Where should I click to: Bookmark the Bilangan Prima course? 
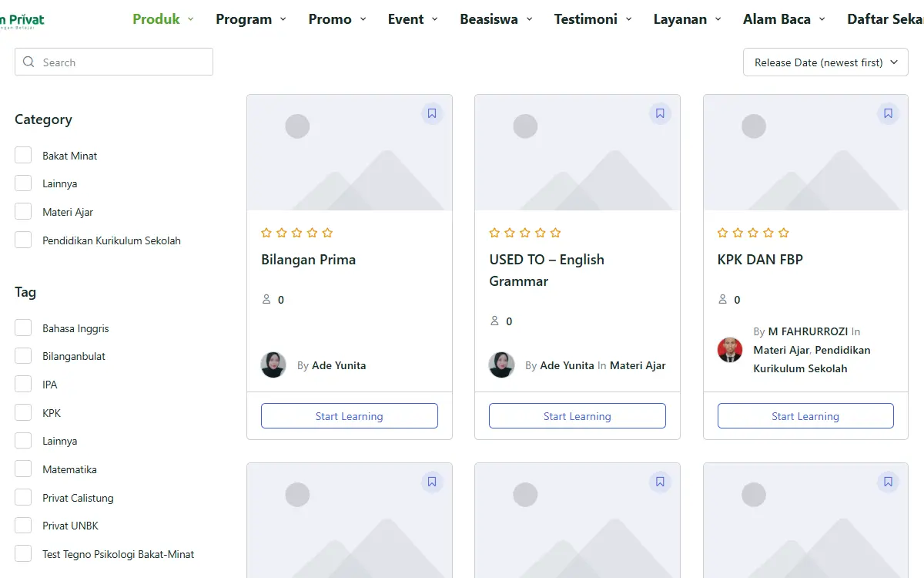[x=432, y=113]
